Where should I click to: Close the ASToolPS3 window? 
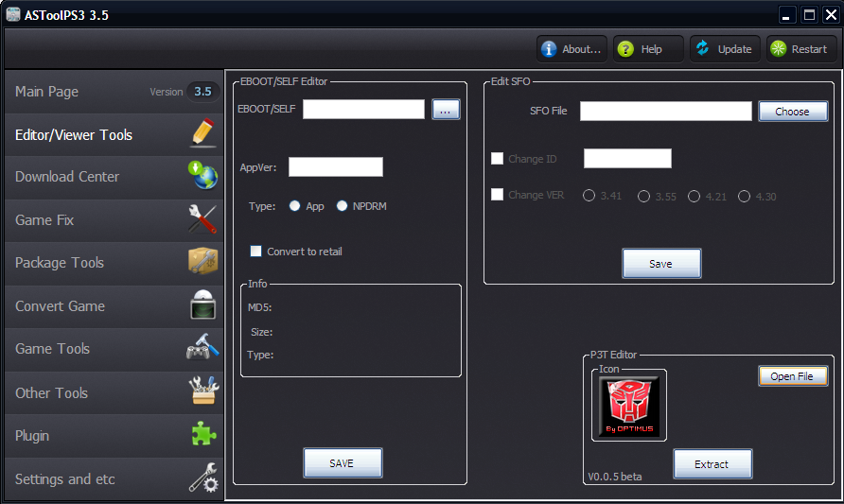[831, 15]
